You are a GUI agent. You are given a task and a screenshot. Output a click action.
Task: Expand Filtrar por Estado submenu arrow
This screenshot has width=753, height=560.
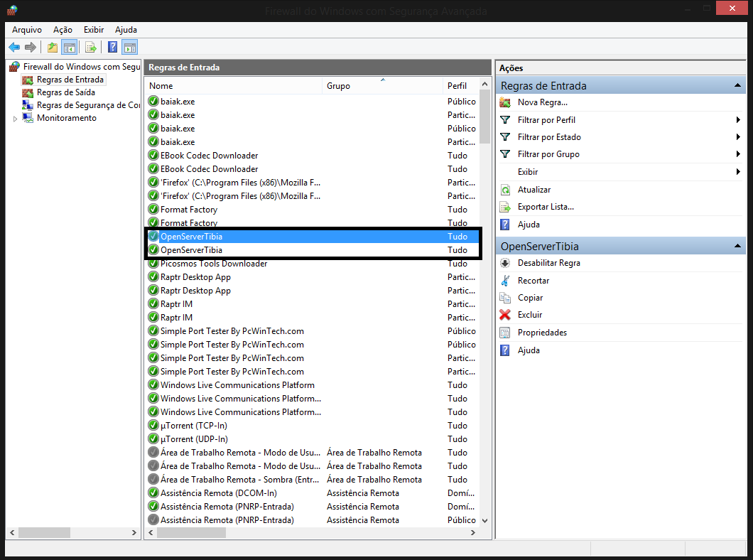(738, 137)
